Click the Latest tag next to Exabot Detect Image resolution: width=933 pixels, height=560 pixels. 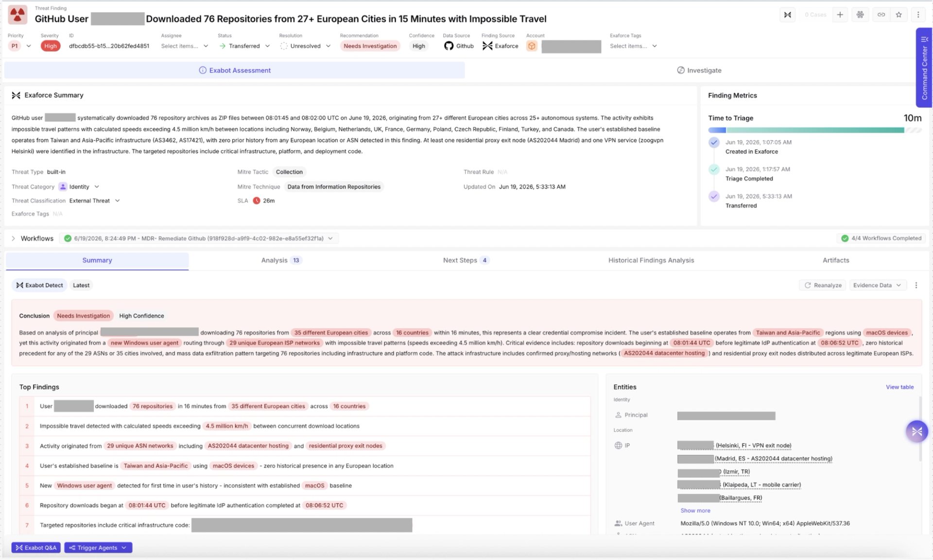pos(81,285)
